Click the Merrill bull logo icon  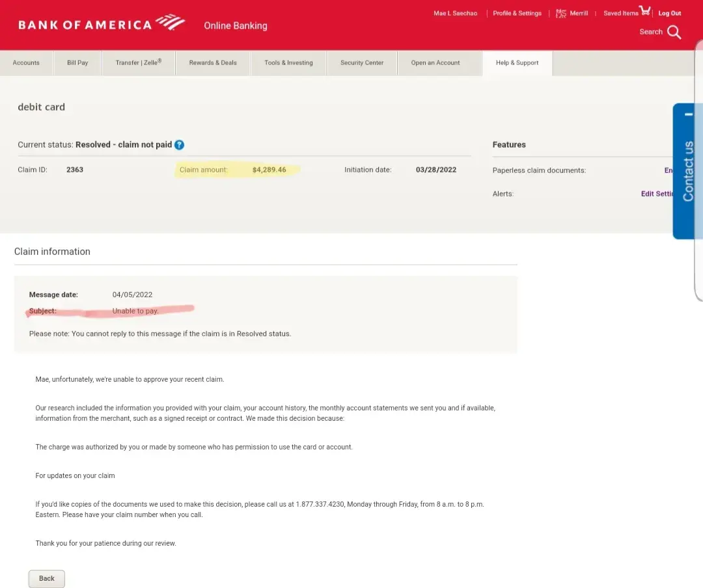click(x=561, y=14)
